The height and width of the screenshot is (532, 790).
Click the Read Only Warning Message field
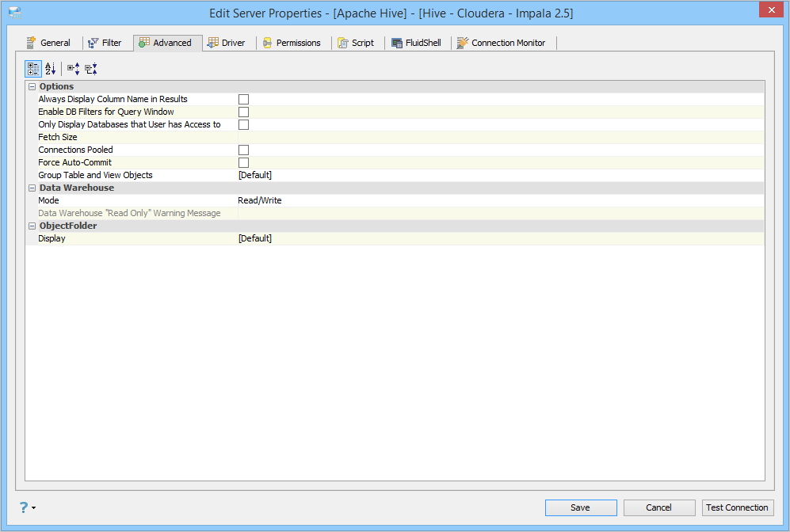coord(501,214)
